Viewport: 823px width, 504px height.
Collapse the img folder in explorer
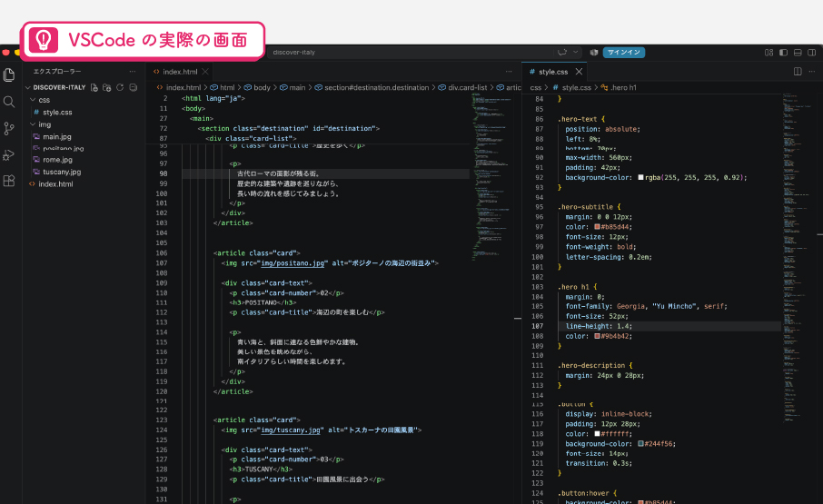point(33,124)
